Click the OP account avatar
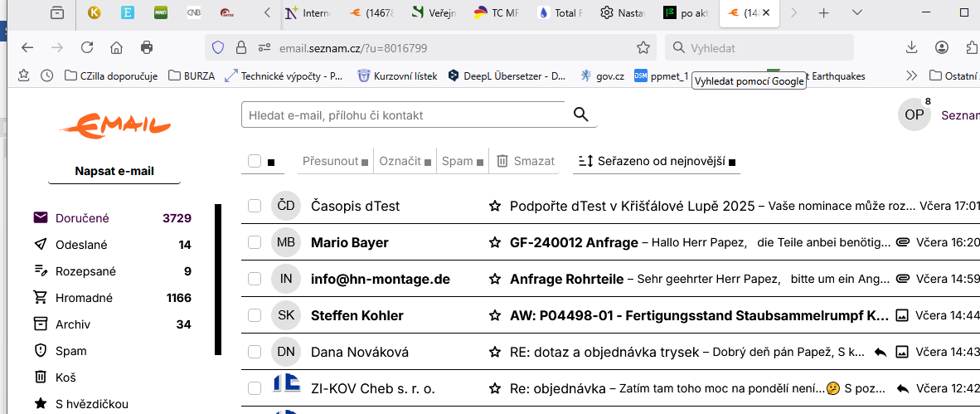Viewport: 980px width, 414px height. point(914,114)
